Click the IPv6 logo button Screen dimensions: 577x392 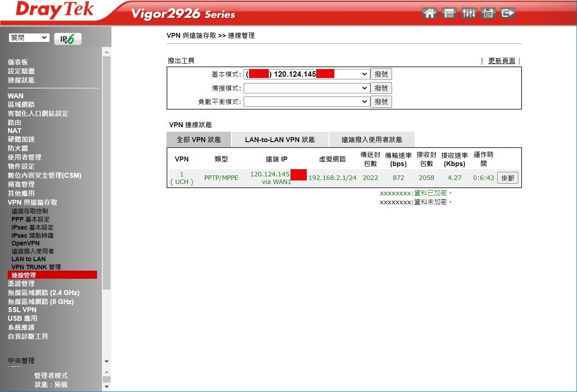68,39
